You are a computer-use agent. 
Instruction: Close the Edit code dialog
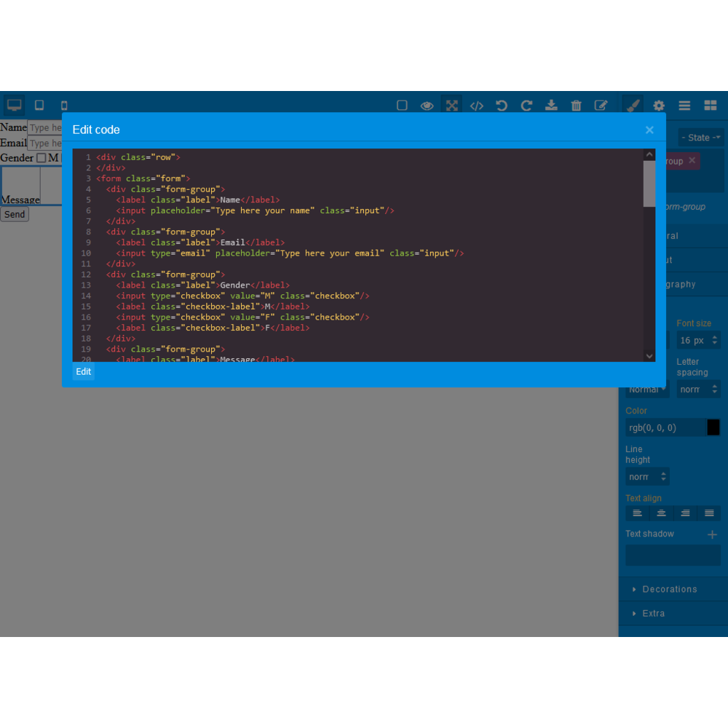click(649, 130)
